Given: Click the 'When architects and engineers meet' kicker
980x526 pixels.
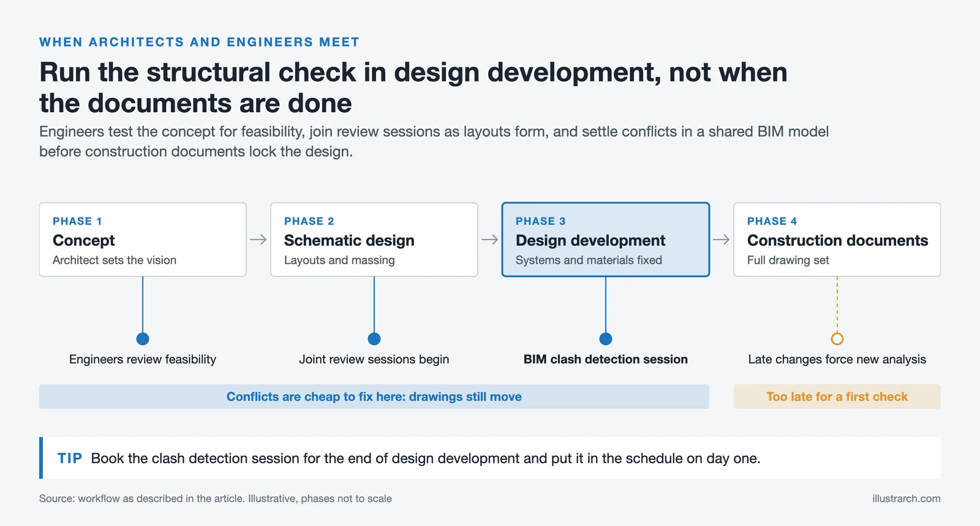Looking at the screenshot, I should click(199, 42).
